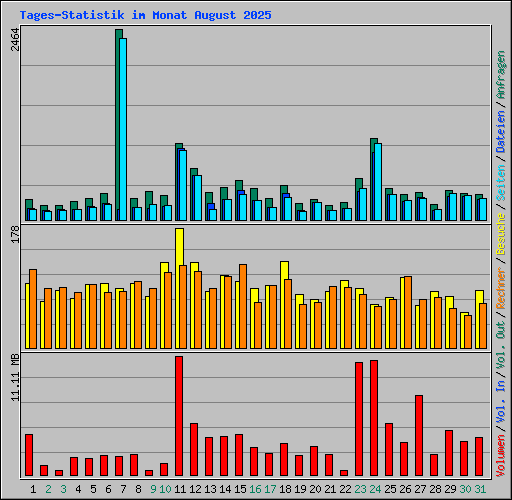Click the "Anfragen" legend label
Image resolution: width=512 pixels, height=500 pixels.
(501, 74)
